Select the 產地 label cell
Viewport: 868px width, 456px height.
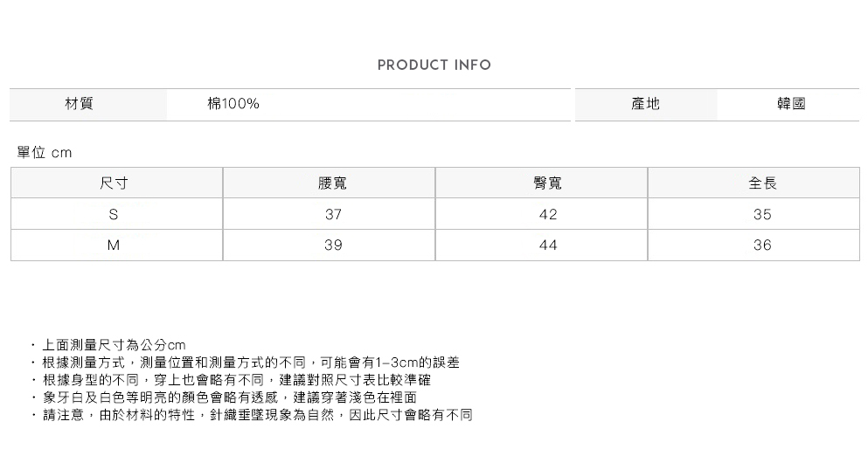pyautogui.click(x=645, y=105)
